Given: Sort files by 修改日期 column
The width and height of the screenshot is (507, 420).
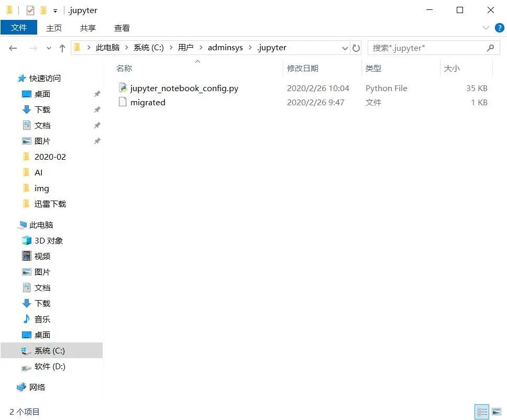Looking at the screenshot, I should click(303, 68).
